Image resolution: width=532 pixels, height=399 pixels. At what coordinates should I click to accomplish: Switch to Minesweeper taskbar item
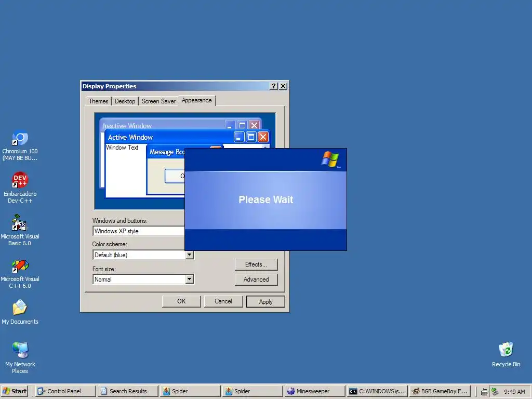314,391
